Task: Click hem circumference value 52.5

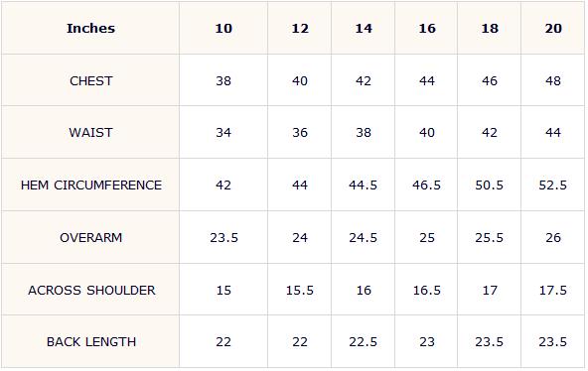Action: [553, 185]
